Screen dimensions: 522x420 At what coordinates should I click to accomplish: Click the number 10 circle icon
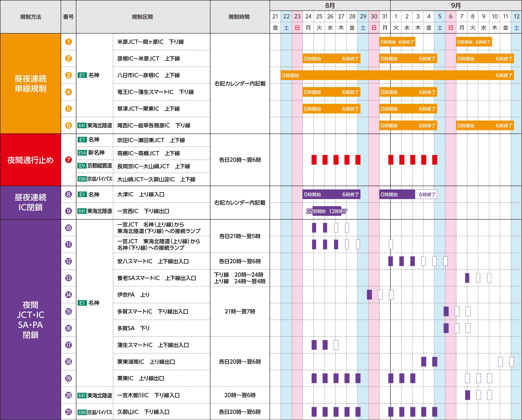(x=69, y=228)
